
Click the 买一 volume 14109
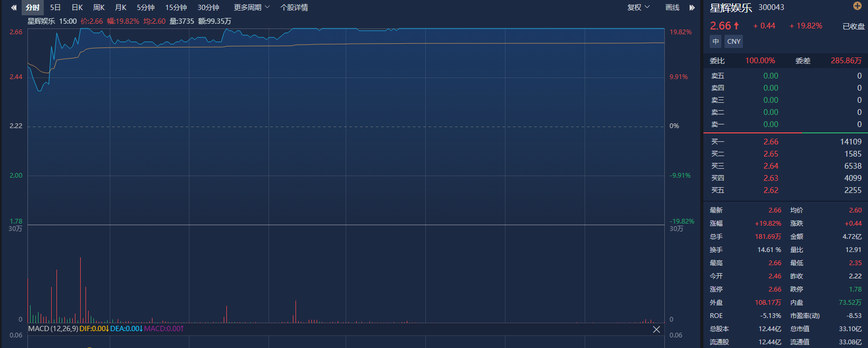click(851, 142)
